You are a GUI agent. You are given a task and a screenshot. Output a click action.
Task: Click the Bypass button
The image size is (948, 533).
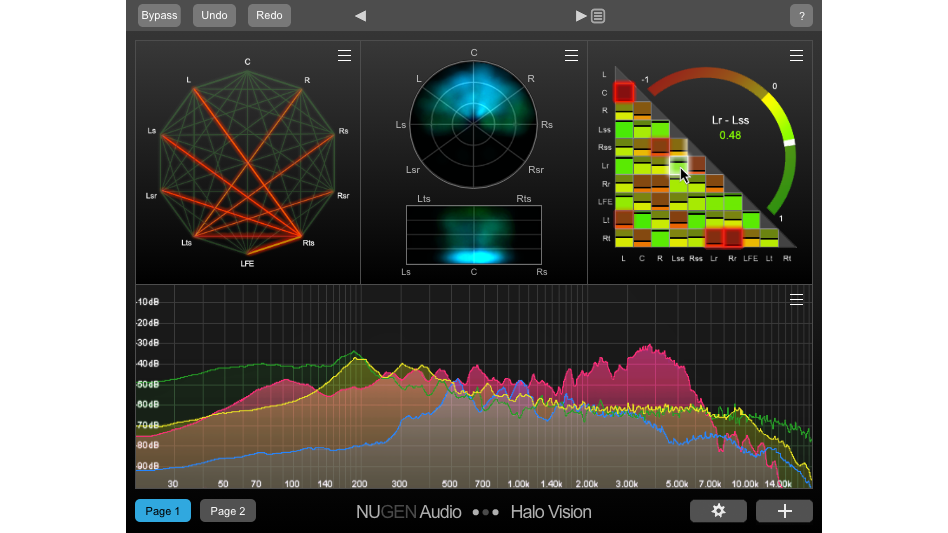(x=159, y=16)
